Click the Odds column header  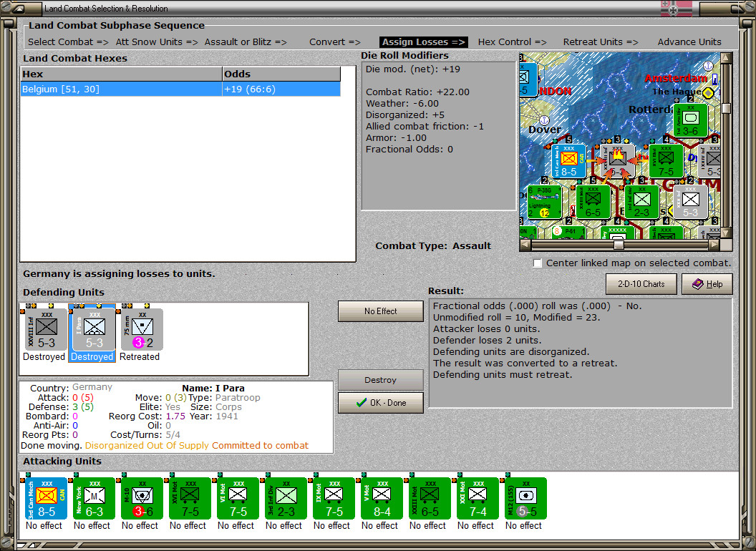pos(281,74)
